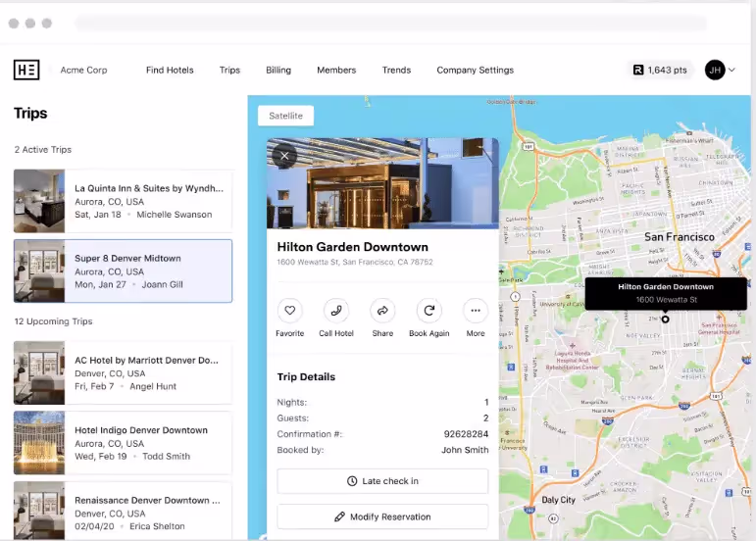Screen dimensions: 756x541
Task: Click La Quinta Inn room thumbnail
Action: click(x=39, y=201)
